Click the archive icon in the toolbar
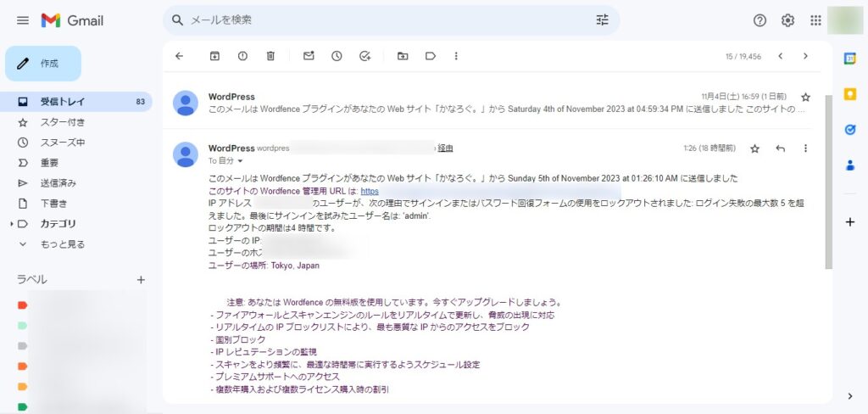 click(214, 56)
